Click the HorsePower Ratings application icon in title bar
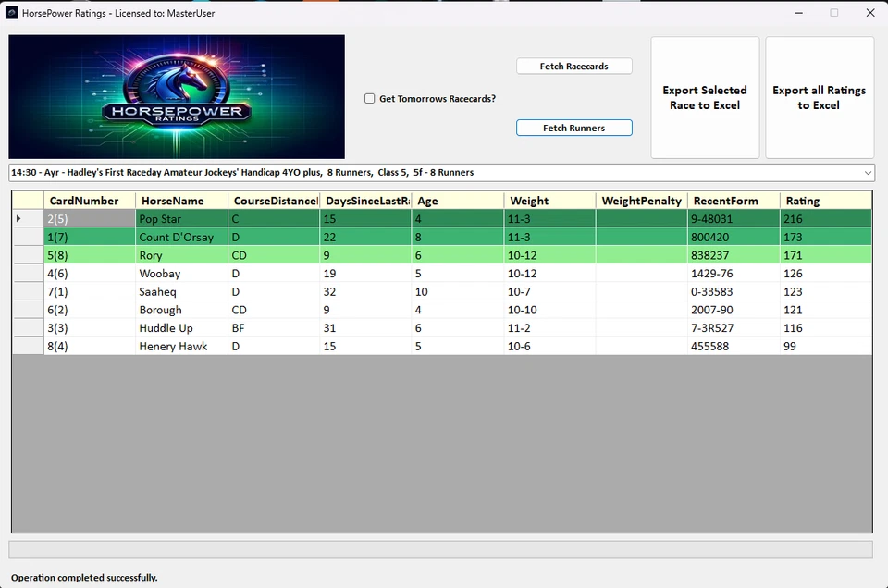Screen dimensions: 888x588 (x=12, y=13)
